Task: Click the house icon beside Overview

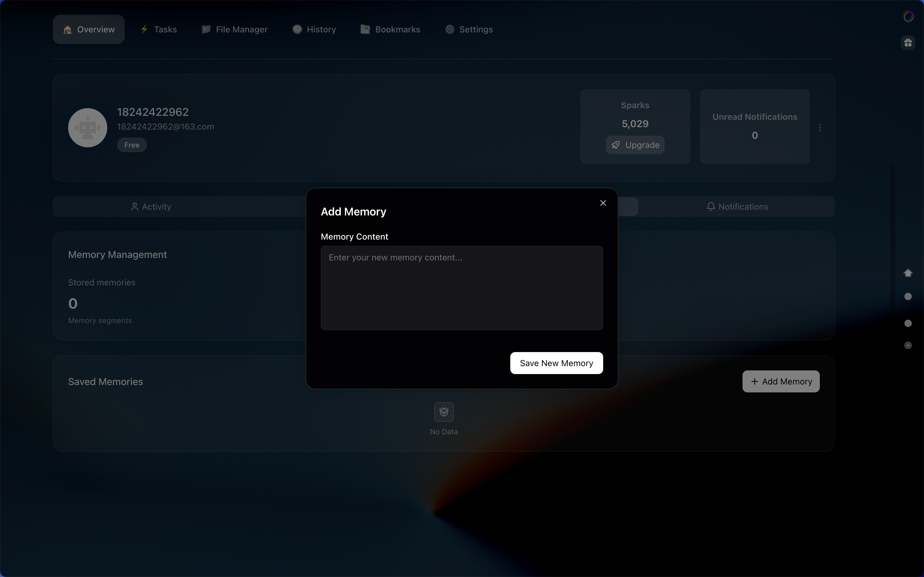Action: [x=68, y=29]
